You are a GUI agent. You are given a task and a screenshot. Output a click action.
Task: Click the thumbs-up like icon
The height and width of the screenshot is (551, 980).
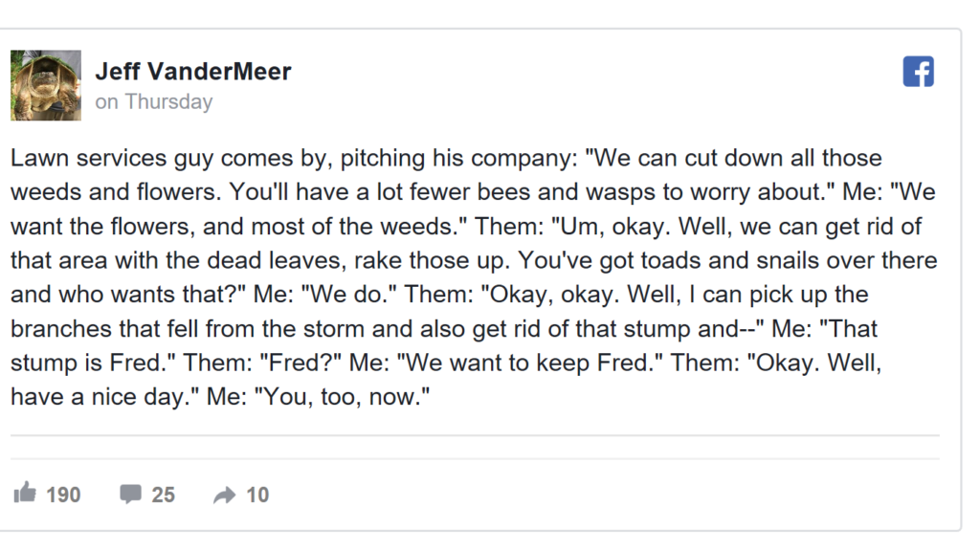coord(25,493)
